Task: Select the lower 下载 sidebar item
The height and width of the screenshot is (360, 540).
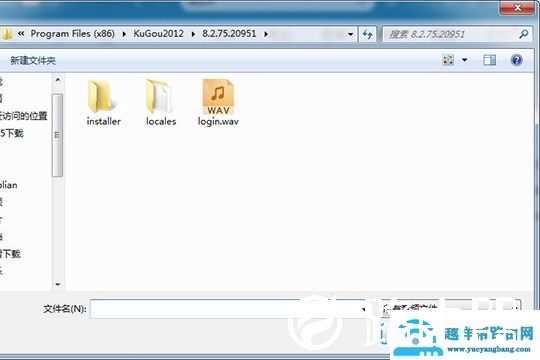Action: (10, 254)
